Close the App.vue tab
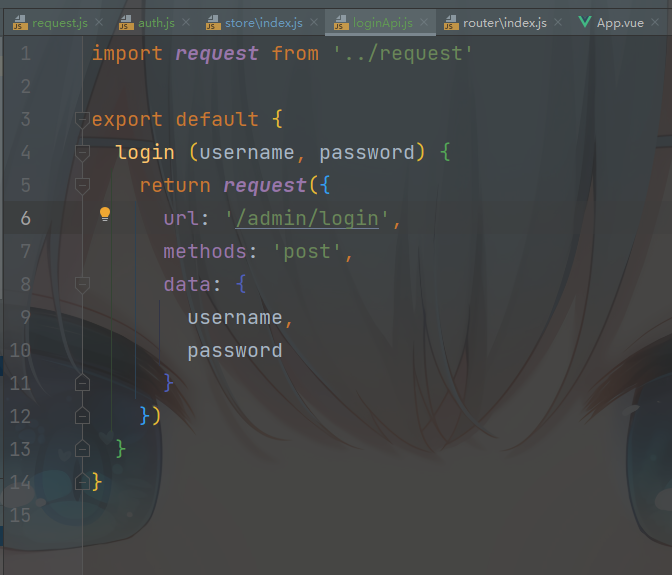672x575 pixels. point(655,22)
